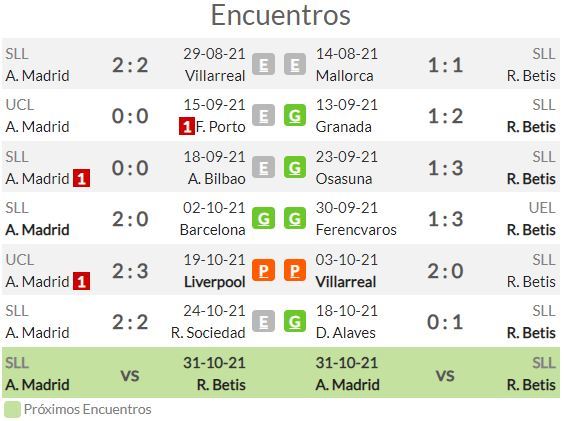Click the Mallorca team name
This screenshot has width=564, height=421.
345,76
